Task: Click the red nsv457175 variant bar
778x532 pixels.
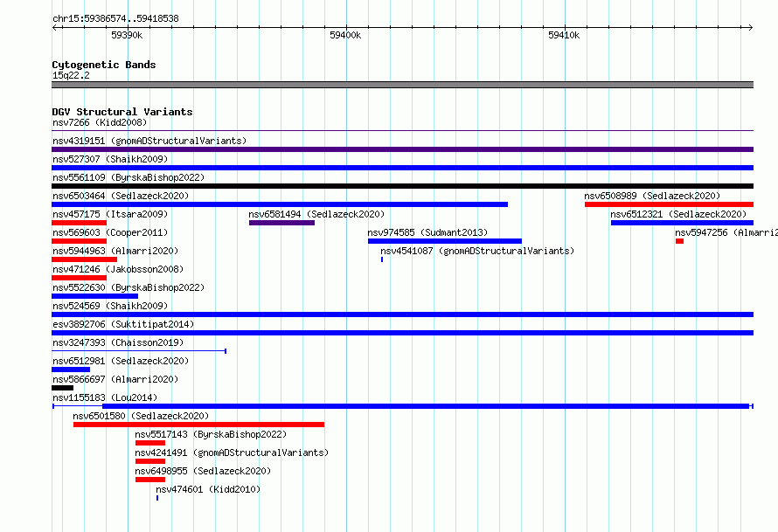Action: (x=79, y=223)
